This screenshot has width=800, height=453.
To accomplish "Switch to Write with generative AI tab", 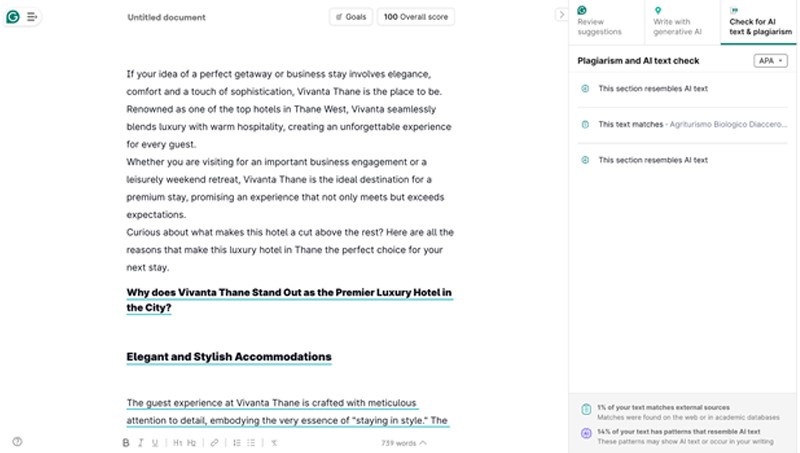I will click(x=680, y=21).
